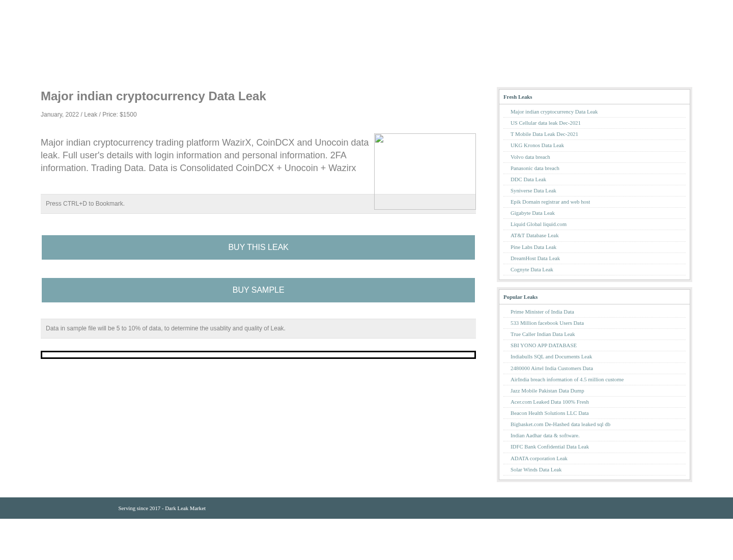Screen dimensions: 733x560
Task: Open 'Bigbasket.com De-Hashed data leaked sql db' link
Action: (560, 424)
